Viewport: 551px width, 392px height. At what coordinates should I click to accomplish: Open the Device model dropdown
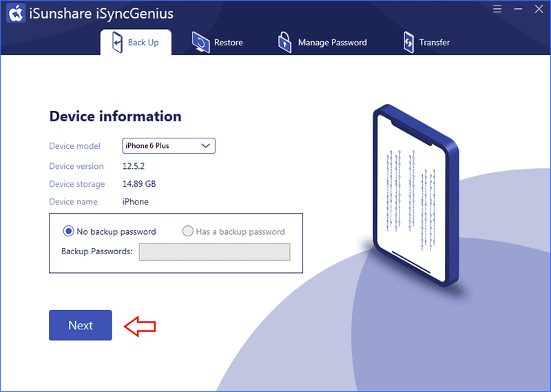[x=169, y=145]
